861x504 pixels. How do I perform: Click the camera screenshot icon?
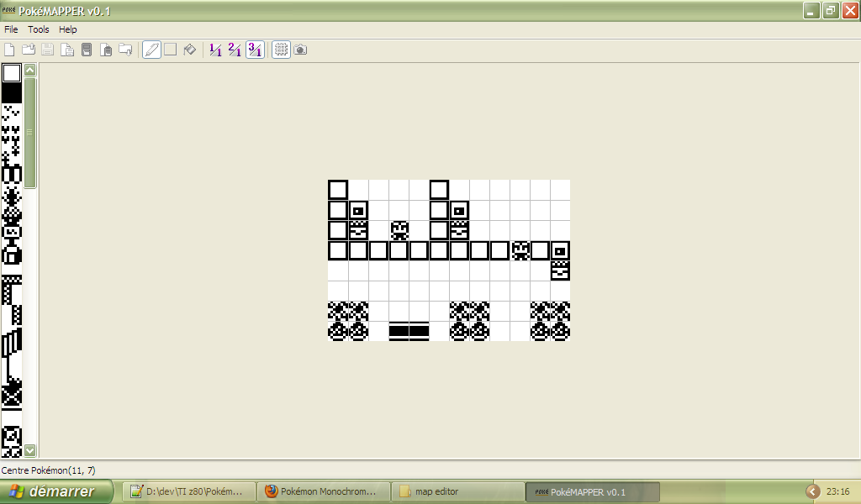(300, 50)
